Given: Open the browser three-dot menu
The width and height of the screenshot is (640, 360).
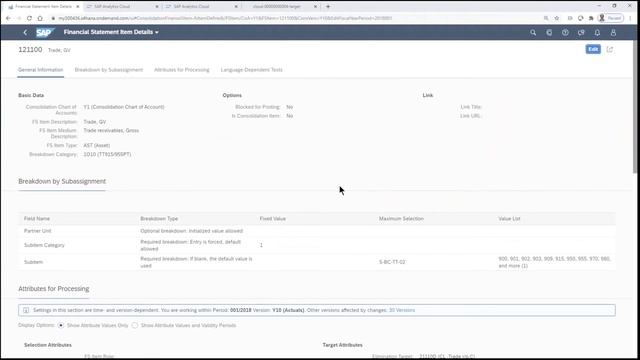Looking at the screenshot, I should tap(631, 18).
